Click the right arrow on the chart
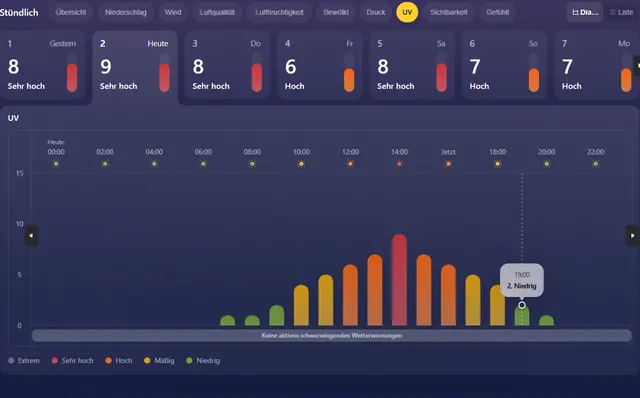 (632, 236)
